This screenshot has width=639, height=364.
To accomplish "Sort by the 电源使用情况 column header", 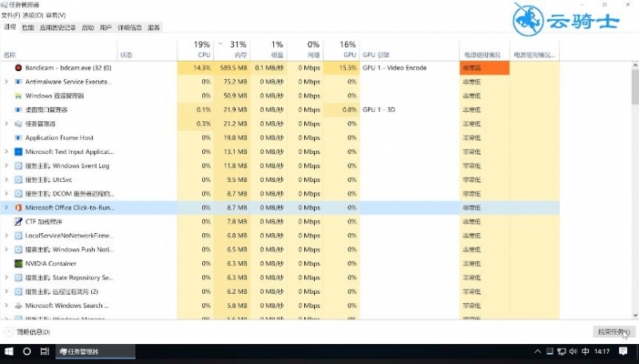I will click(484, 49).
